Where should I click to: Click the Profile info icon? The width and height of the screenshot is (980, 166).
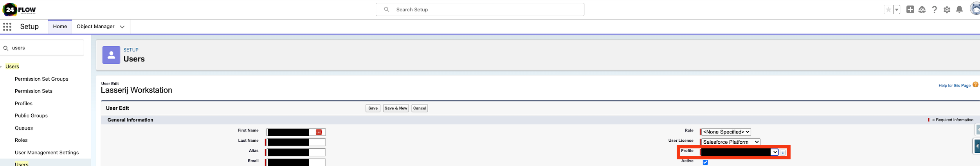point(783,153)
